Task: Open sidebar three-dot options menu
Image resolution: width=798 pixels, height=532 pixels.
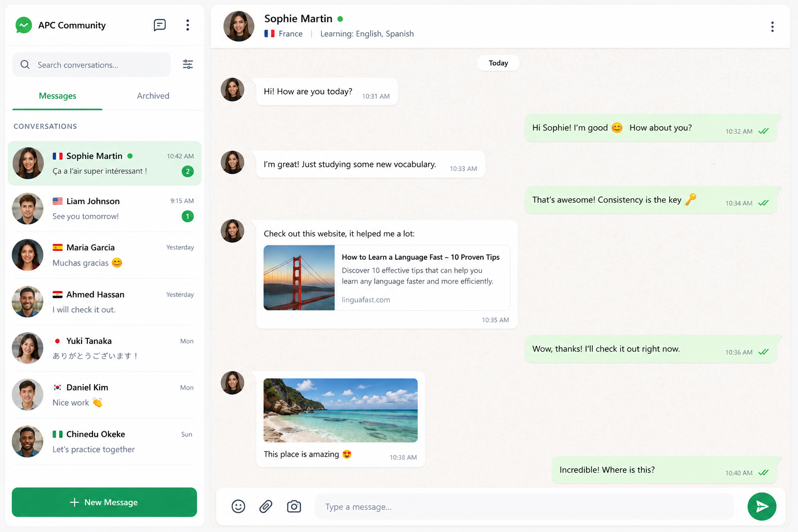Action: 188,25
